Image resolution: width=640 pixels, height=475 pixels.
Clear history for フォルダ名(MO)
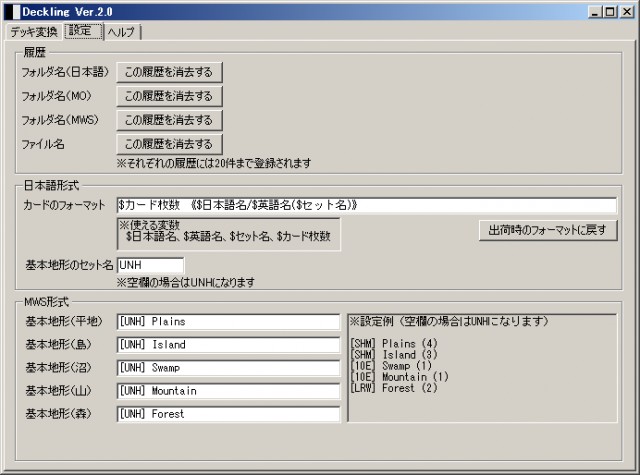click(x=169, y=96)
